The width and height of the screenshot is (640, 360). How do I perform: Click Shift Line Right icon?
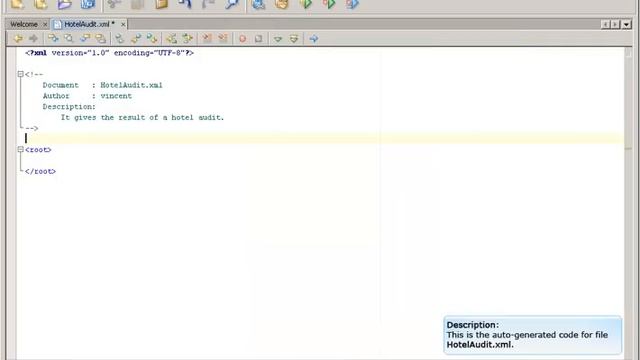pos(187,39)
